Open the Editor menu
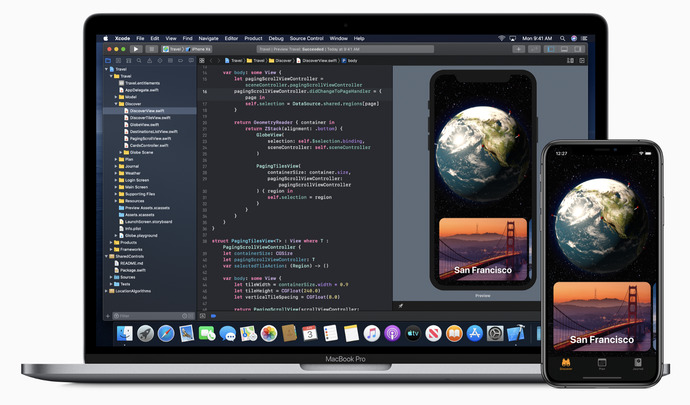Image resolution: width=690 pixels, height=405 pixels. tap(231, 38)
